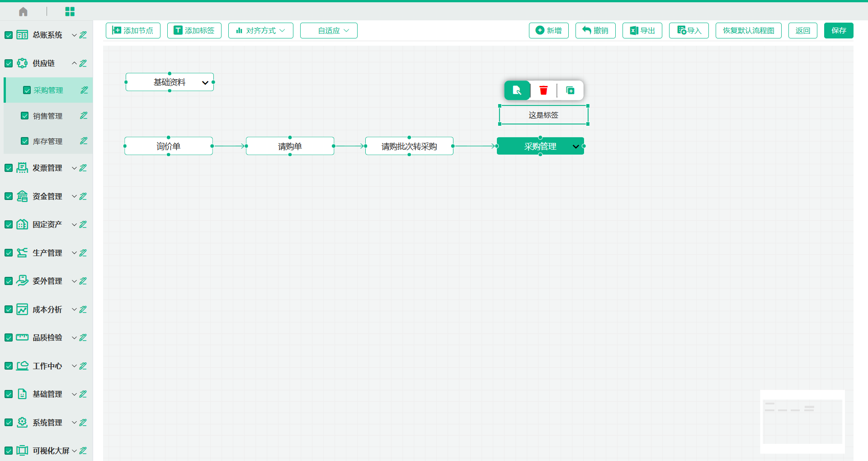Image resolution: width=868 pixels, height=461 pixels.
Task: Open 工作中心 sidebar menu
Action: click(47, 366)
